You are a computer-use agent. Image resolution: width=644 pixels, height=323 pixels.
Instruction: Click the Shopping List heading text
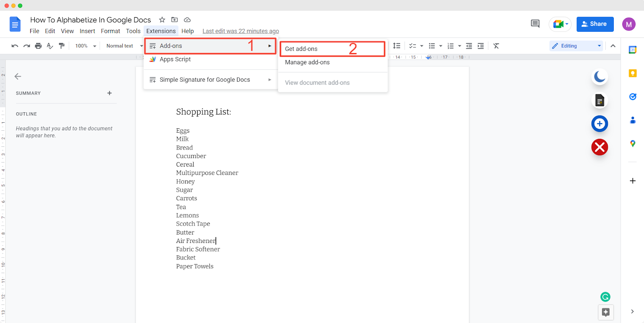pyautogui.click(x=204, y=112)
